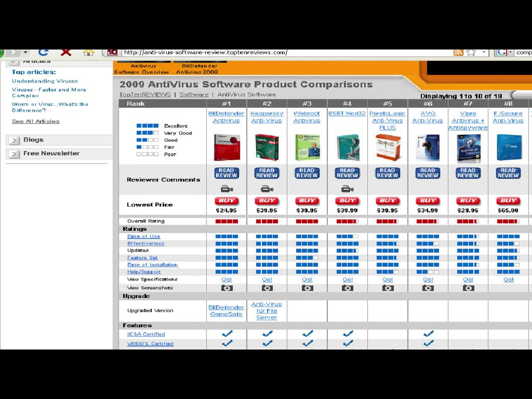
Task: View AVG screenshots camera icon
Action: (428, 288)
